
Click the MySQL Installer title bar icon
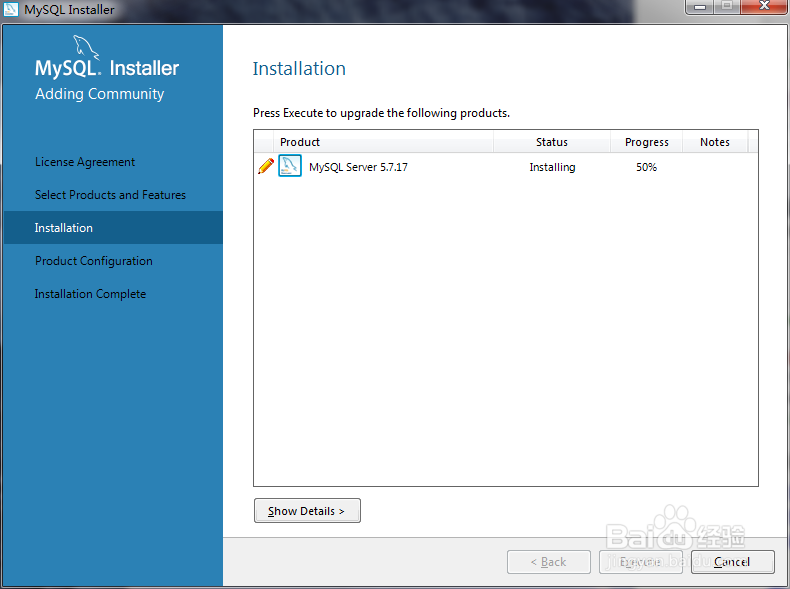click(x=11, y=9)
